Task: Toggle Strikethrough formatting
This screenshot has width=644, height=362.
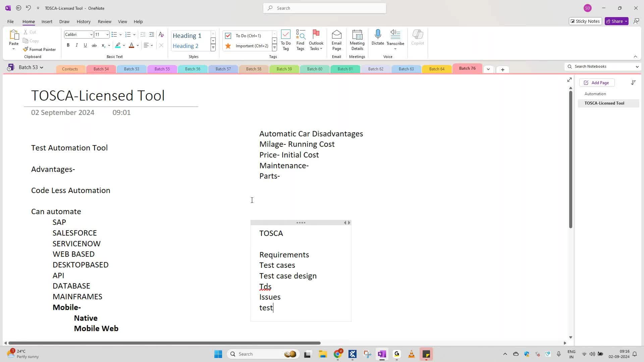Action: click(x=94, y=45)
